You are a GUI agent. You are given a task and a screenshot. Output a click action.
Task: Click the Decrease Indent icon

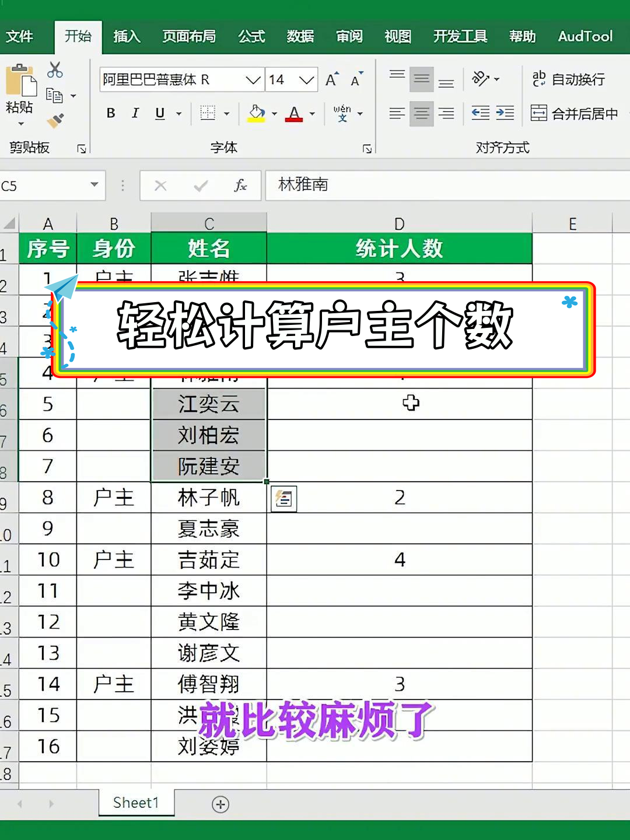pos(480,113)
